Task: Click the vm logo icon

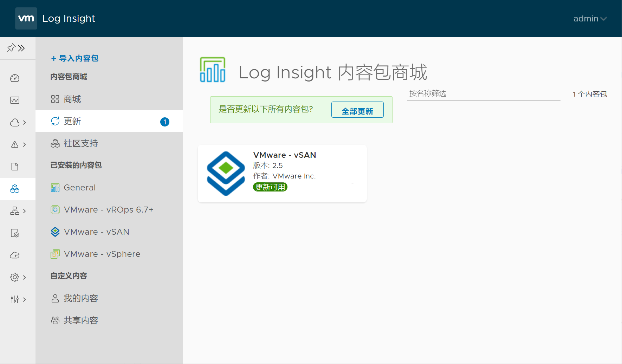Action: [x=26, y=18]
